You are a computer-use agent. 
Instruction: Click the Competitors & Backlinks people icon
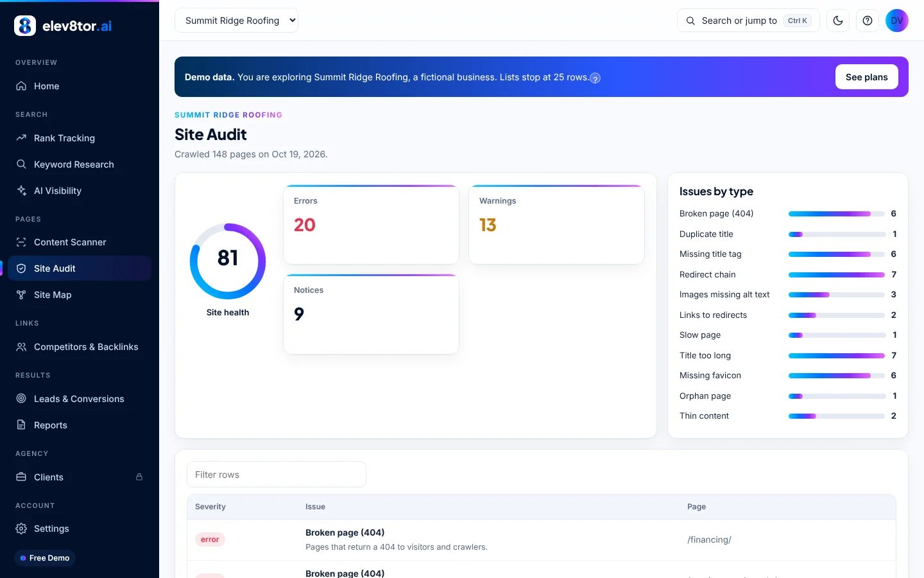pos(21,347)
